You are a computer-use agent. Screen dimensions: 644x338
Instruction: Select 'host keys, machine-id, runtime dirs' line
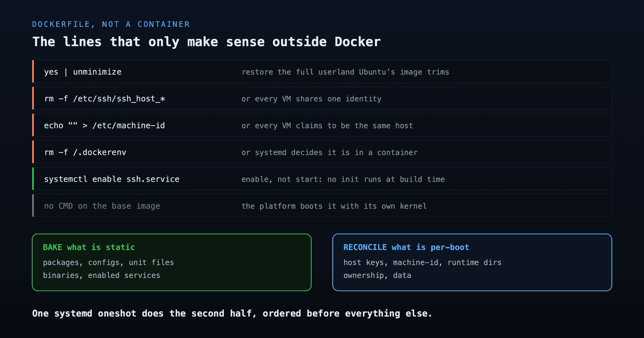click(x=422, y=263)
